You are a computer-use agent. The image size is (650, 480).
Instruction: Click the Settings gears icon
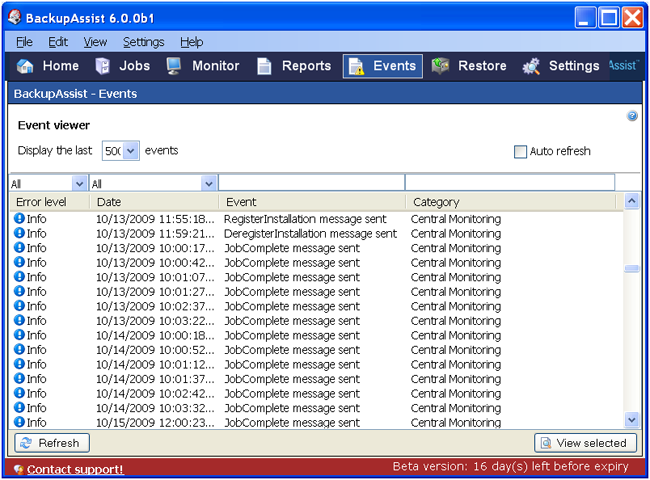[x=531, y=66]
